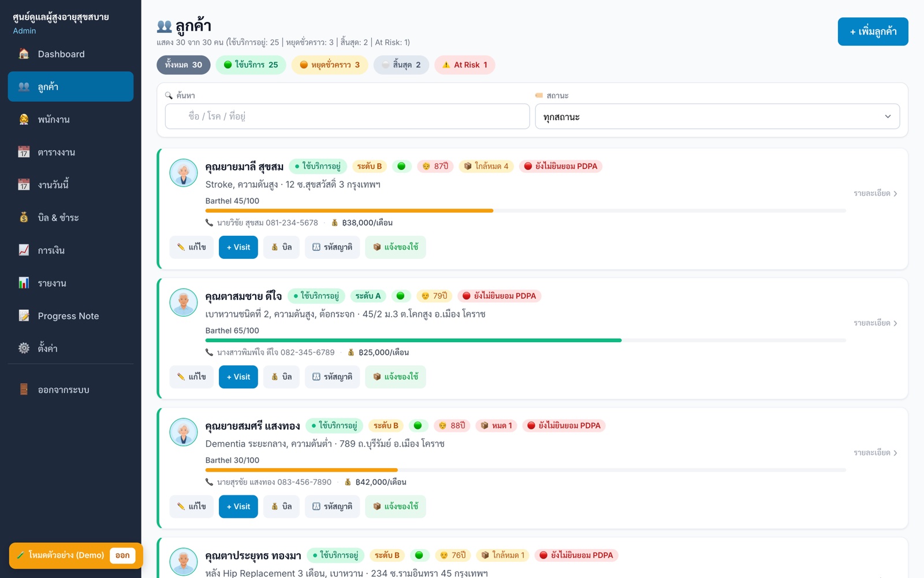Toggle the At Risk 1 filter
The width and height of the screenshot is (924, 578).
(x=465, y=65)
